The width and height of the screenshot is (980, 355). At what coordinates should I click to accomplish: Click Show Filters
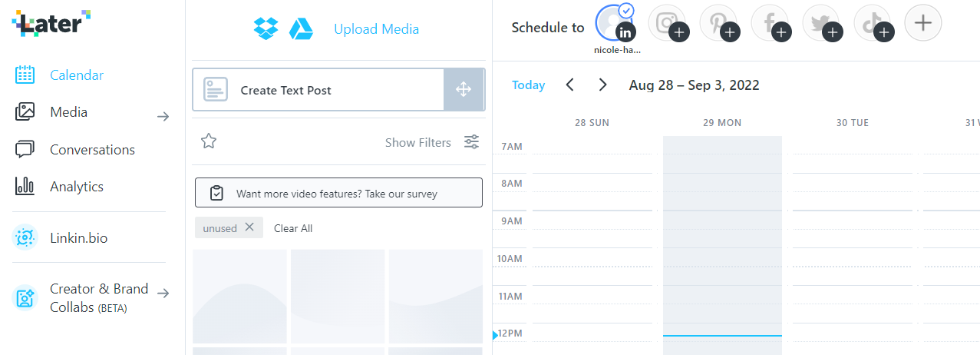(418, 142)
